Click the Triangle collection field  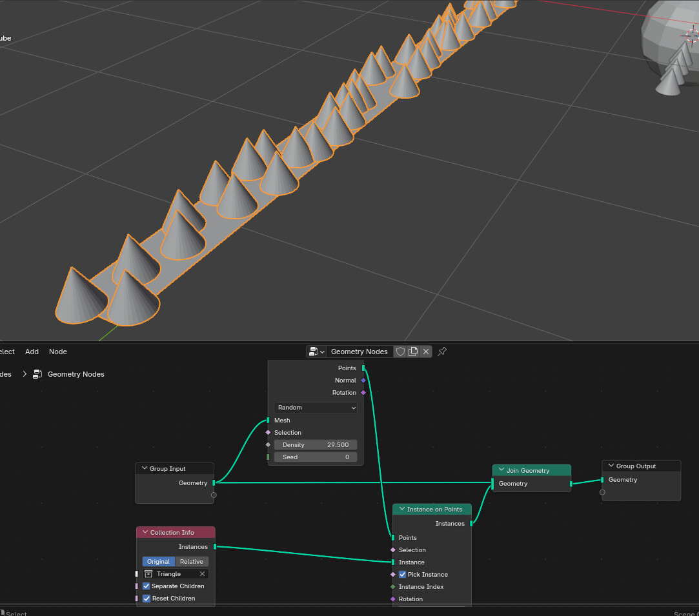coord(176,574)
